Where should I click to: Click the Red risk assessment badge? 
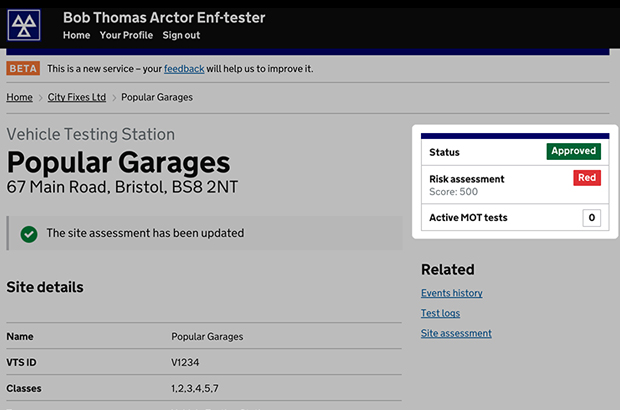tap(587, 178)
